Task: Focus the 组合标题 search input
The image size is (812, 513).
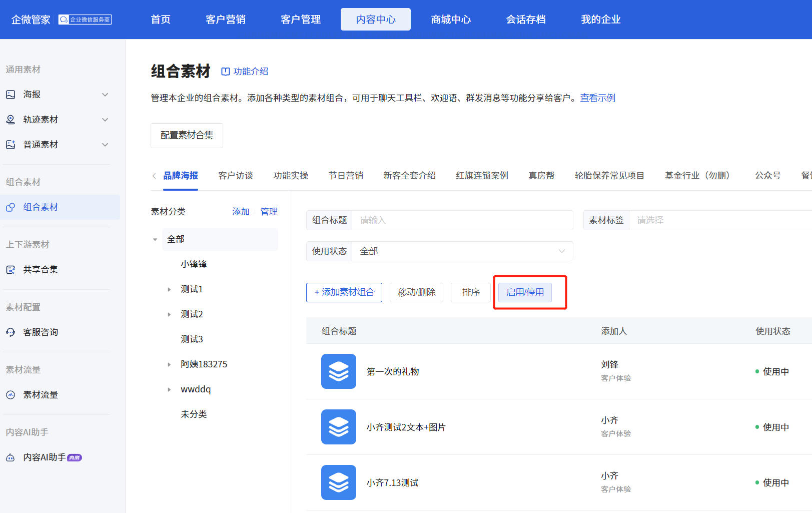Action: tap(462, 220)
